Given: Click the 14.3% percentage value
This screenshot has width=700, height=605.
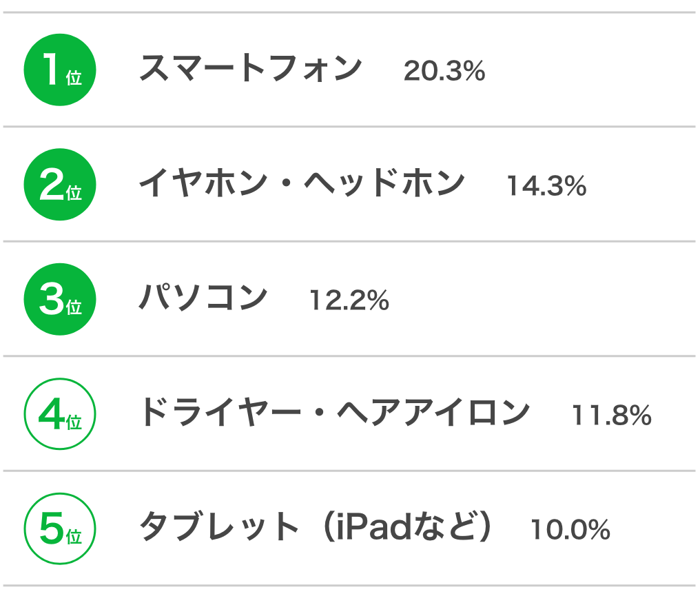Looking at the screenshot, I should (546, 185).
